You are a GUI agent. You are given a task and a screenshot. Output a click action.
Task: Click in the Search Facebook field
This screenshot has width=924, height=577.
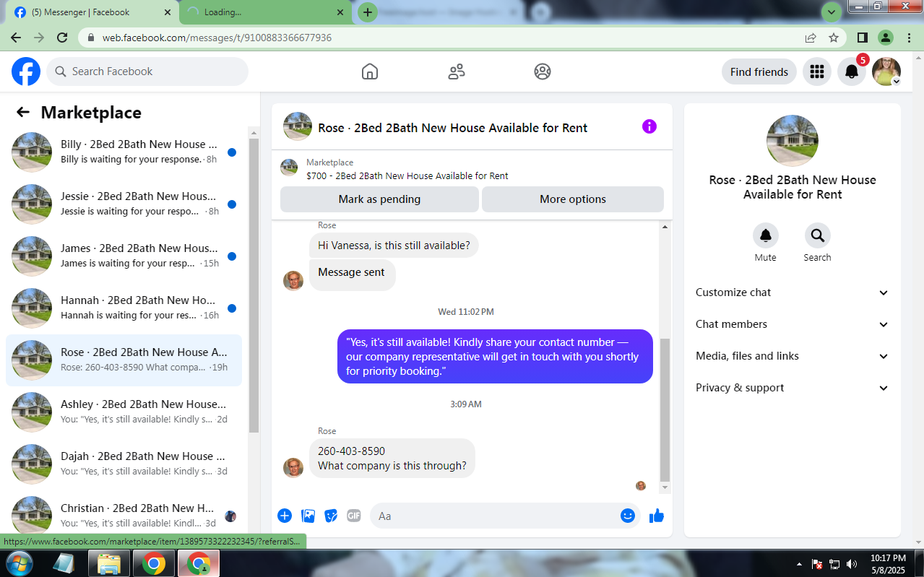click(x=147, y=71)
